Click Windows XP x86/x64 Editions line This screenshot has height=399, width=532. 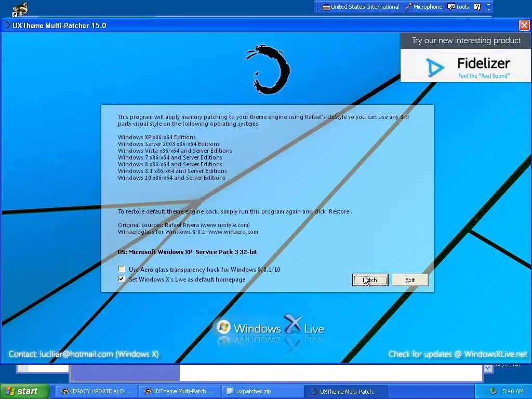157,137
